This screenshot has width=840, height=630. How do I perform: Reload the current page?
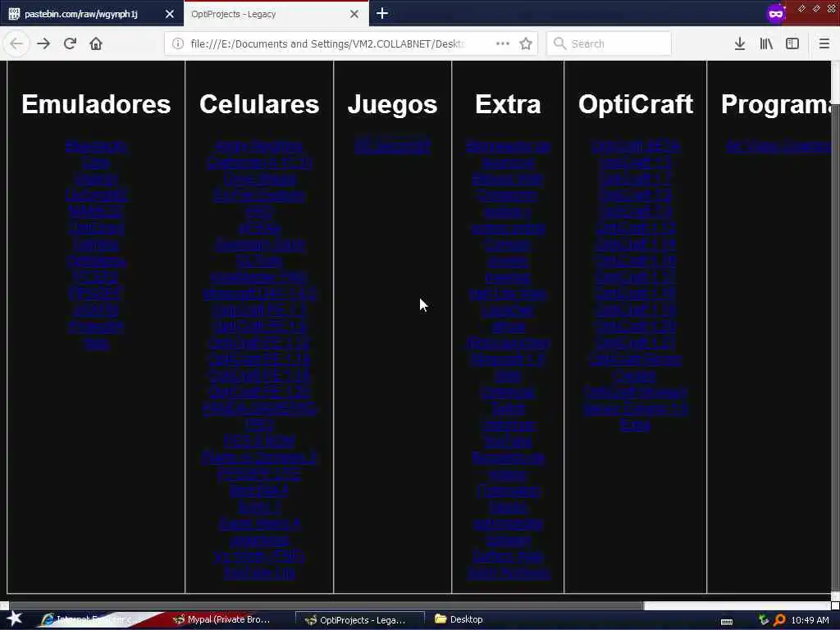[70, 43]
